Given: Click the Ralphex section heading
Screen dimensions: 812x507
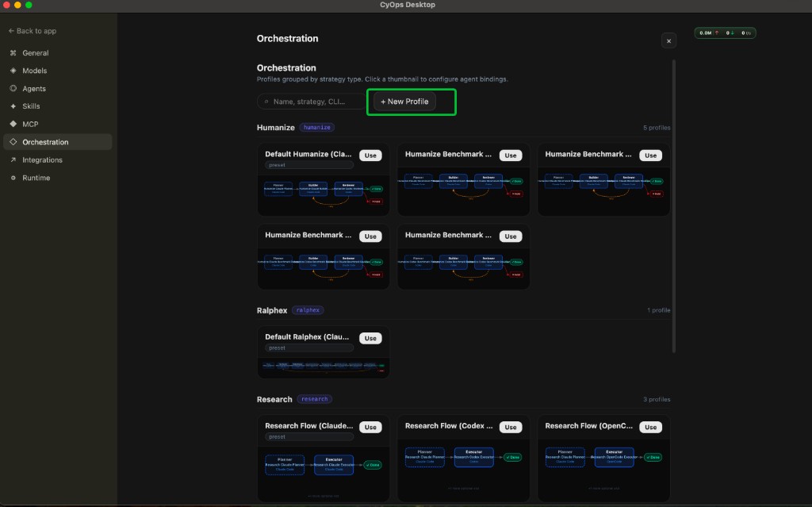Looking at the screenshot, I should click(272, 310).
